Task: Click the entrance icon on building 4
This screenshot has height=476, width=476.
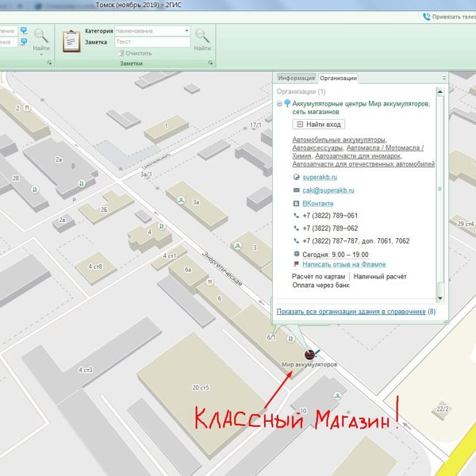Action: pos(162,226)
